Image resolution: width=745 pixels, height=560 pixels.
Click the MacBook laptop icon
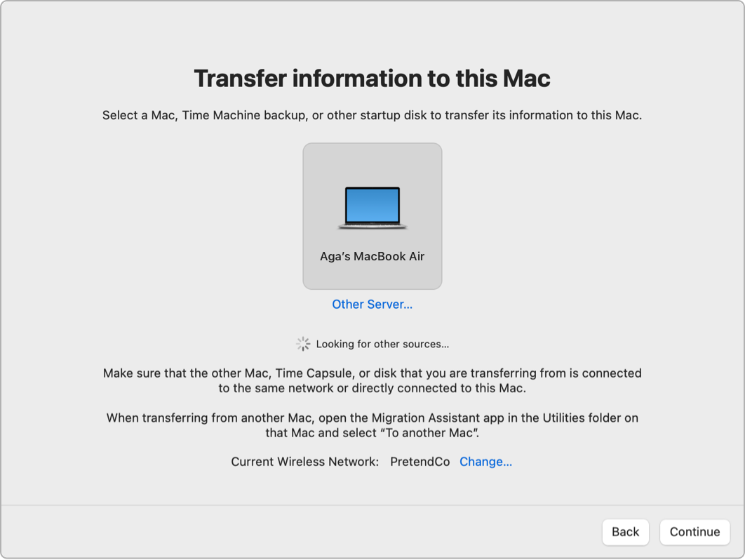tap(372, 208)
